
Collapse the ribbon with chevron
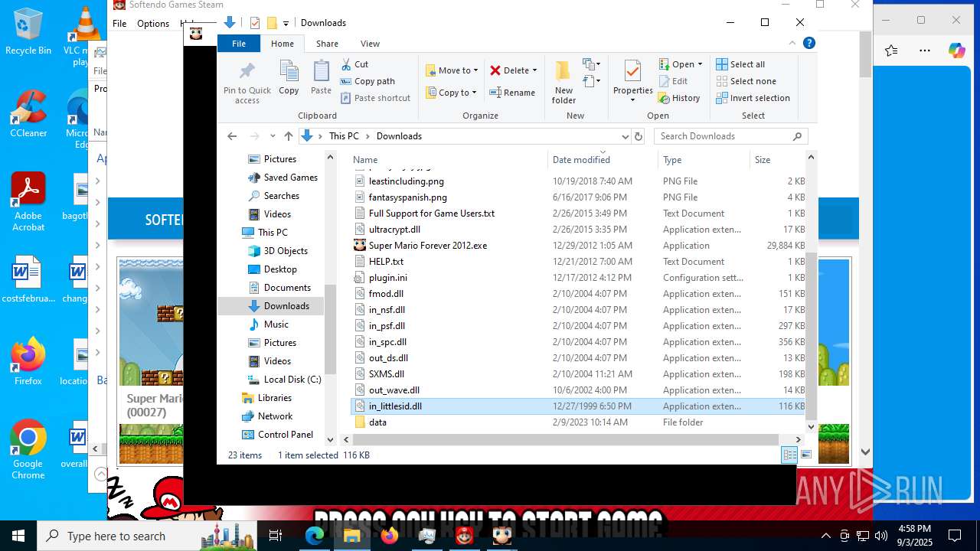tap(792, 44)
